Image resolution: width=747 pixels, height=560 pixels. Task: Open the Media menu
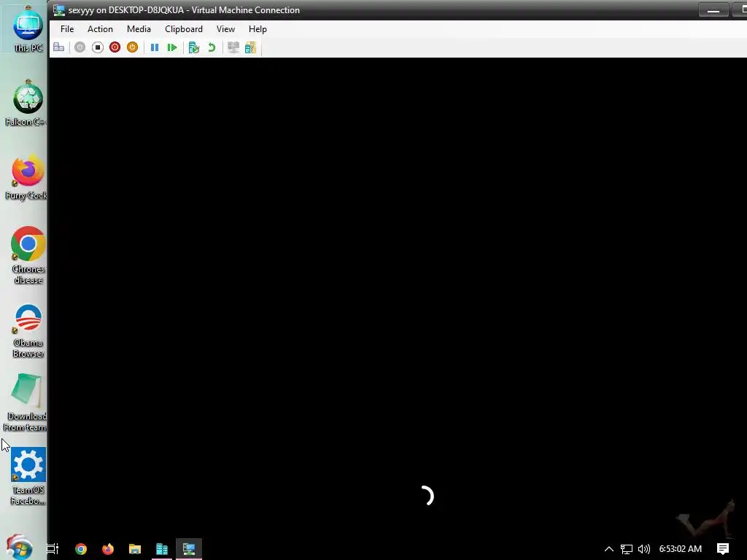139,29
